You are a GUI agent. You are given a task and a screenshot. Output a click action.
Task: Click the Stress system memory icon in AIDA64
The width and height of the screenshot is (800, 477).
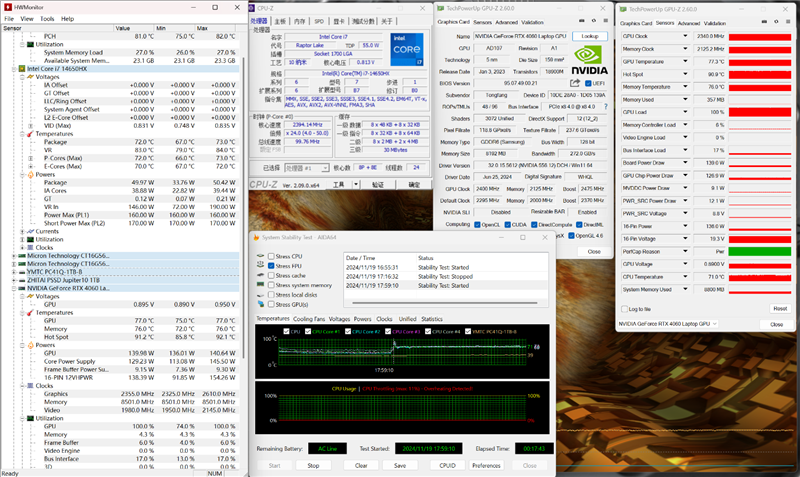(x=261, y=285)
